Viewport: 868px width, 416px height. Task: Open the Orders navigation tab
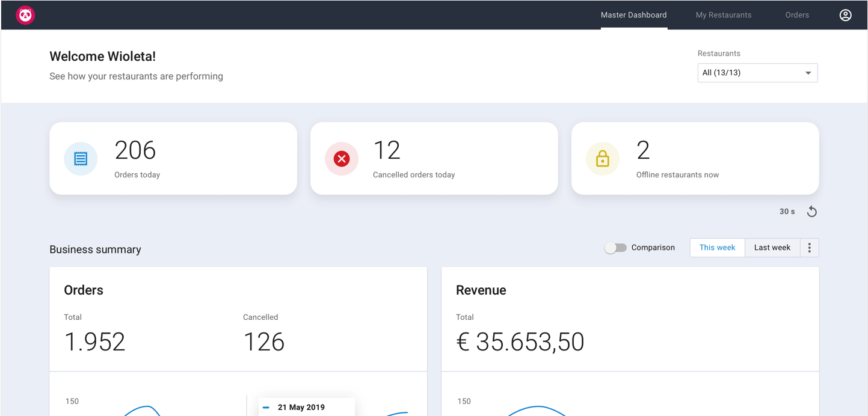(x=797, y=15)
